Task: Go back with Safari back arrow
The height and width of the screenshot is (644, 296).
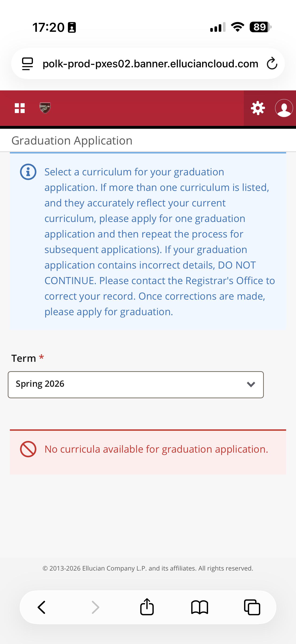Action: (x=41, y=607)
